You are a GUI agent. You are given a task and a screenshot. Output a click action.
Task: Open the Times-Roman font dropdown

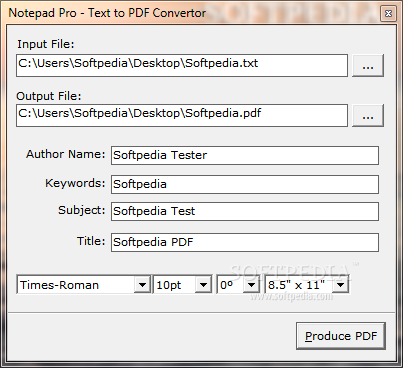click(142, 285)
